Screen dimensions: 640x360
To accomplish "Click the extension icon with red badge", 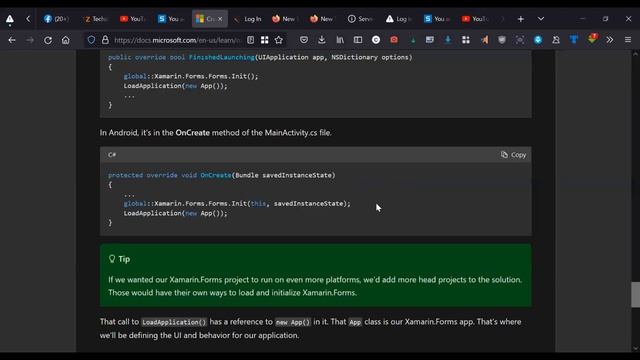I will point(592,39).
